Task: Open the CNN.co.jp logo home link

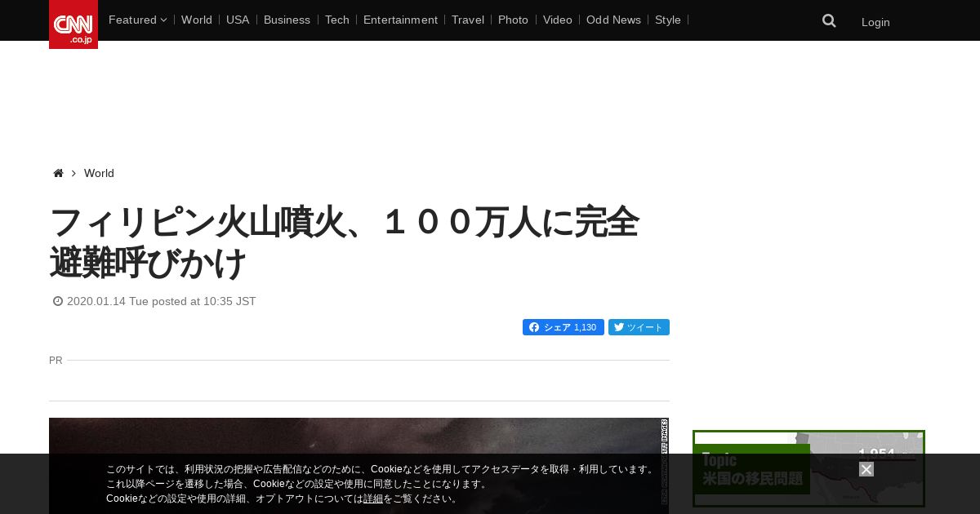Action: click(x=73, y=24)
